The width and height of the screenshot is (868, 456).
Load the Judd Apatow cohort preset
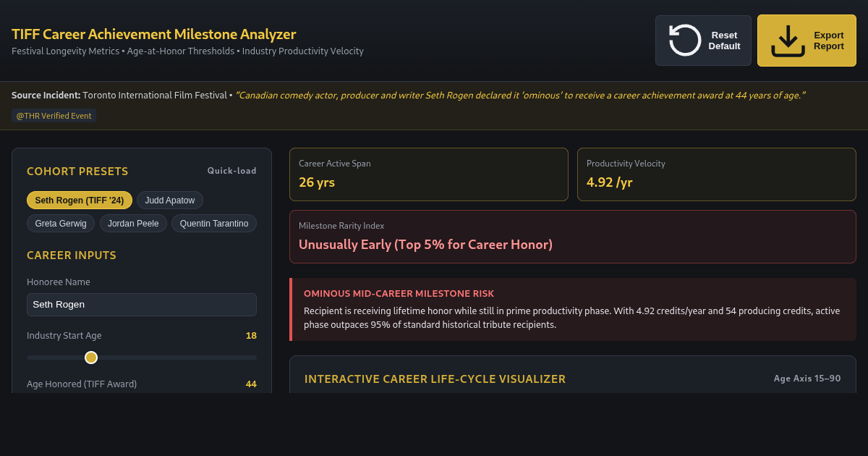pyautogui.click(x=170, y=200)
